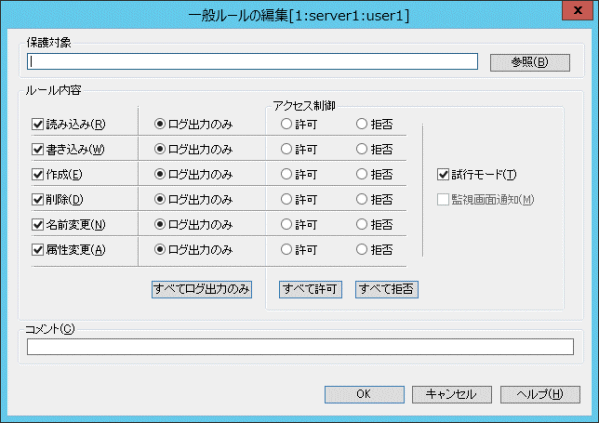Image resolution: width=599 pixels, height=423 pixels.
Task: Click the コメント(C) text field
Action: (300, 347)
